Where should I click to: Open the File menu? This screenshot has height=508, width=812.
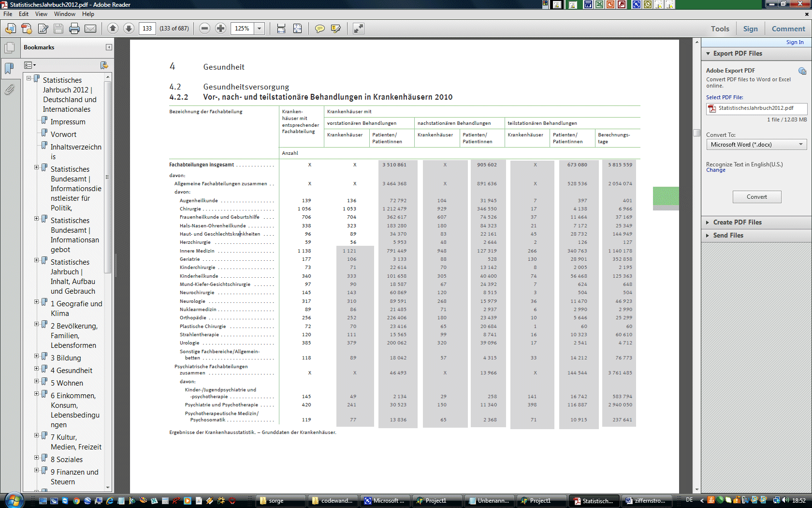coord(8,14)
